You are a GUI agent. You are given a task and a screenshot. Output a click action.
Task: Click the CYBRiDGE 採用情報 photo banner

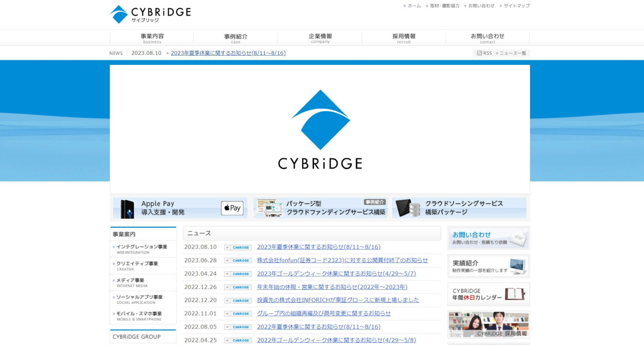pos(489,324)
